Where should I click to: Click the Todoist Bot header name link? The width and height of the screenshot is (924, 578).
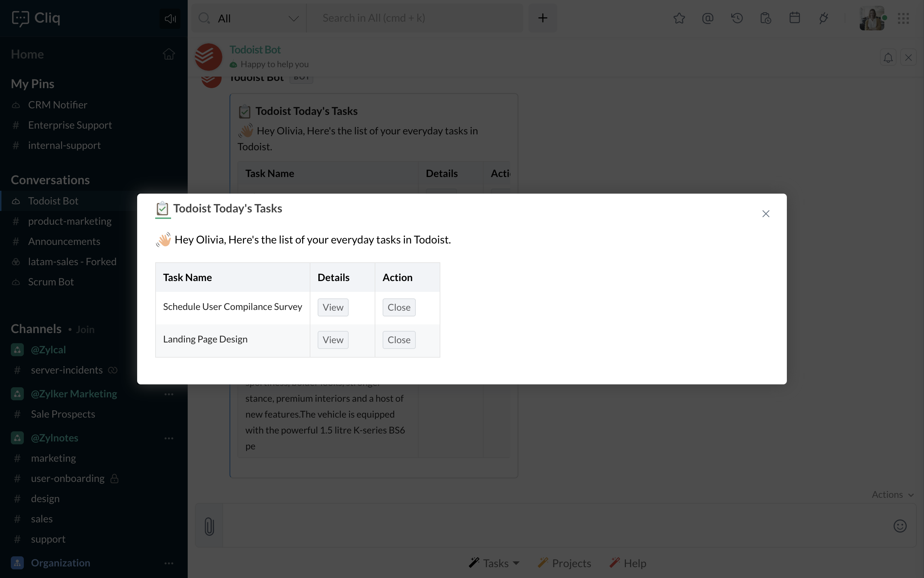pyautogui.click(x=255, y=50)
